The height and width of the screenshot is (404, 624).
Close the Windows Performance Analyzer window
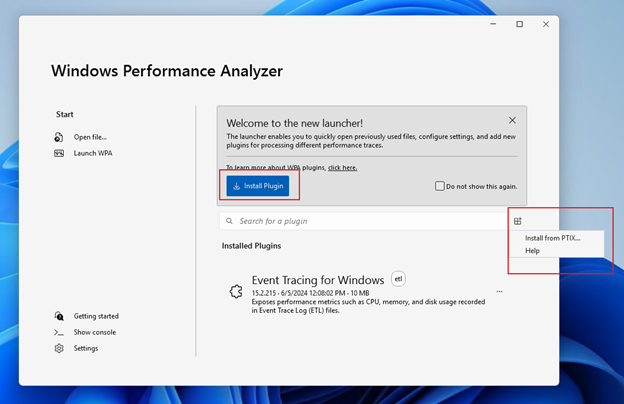click(546, 24)
